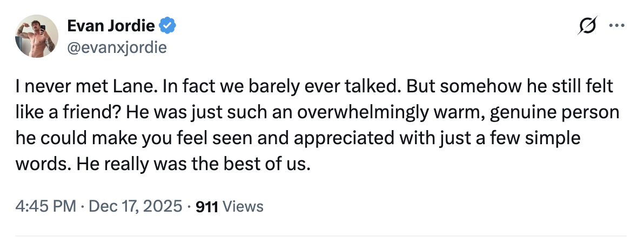Open the three-dot More options menu
This screenshot has height=243, width=644.
(615, 26)
